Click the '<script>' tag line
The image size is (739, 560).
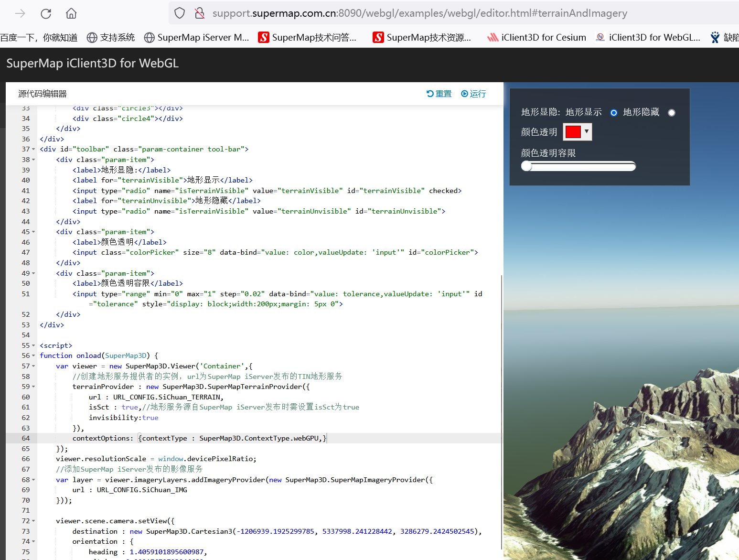[56, 345]
